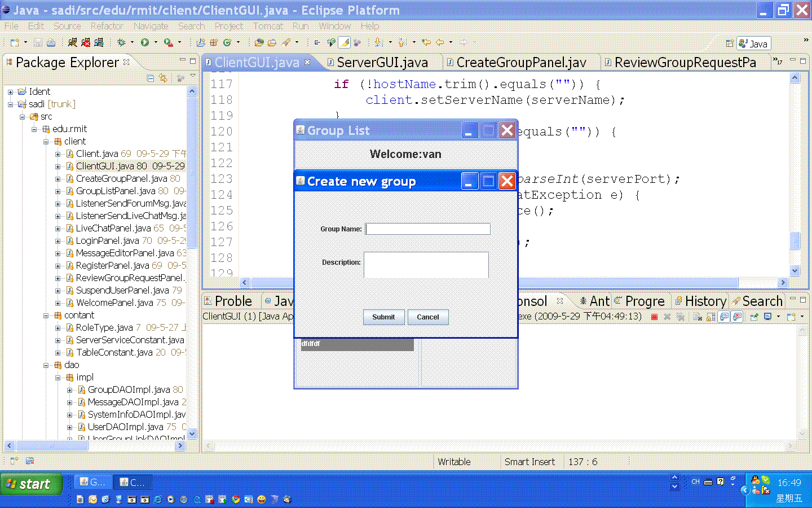Collapse the sadi [trunk] project node

point(10,104)
